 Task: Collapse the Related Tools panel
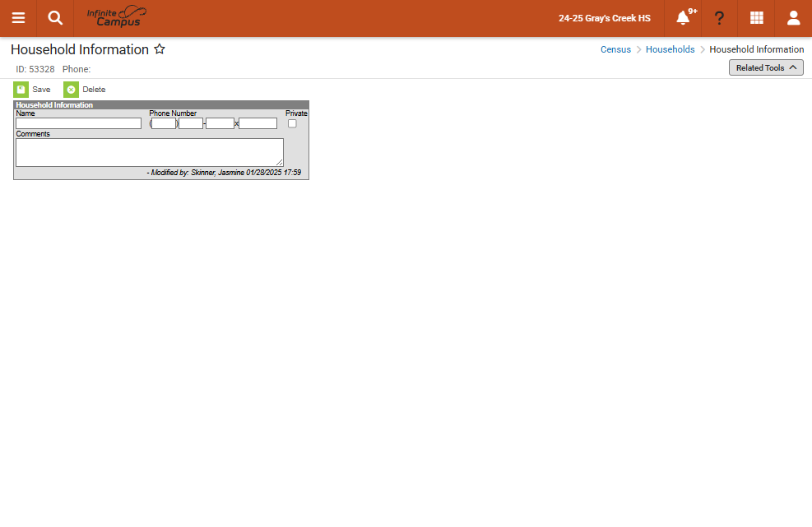[x=766, y=67]
